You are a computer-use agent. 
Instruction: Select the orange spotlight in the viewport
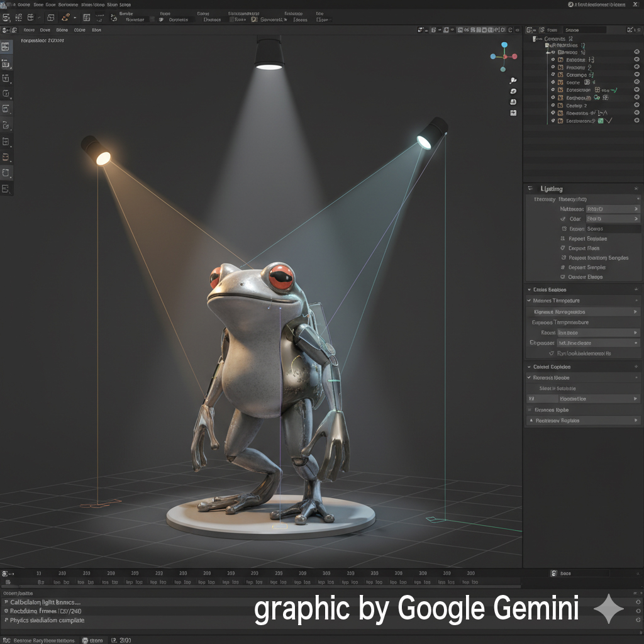tap(96, 151)
